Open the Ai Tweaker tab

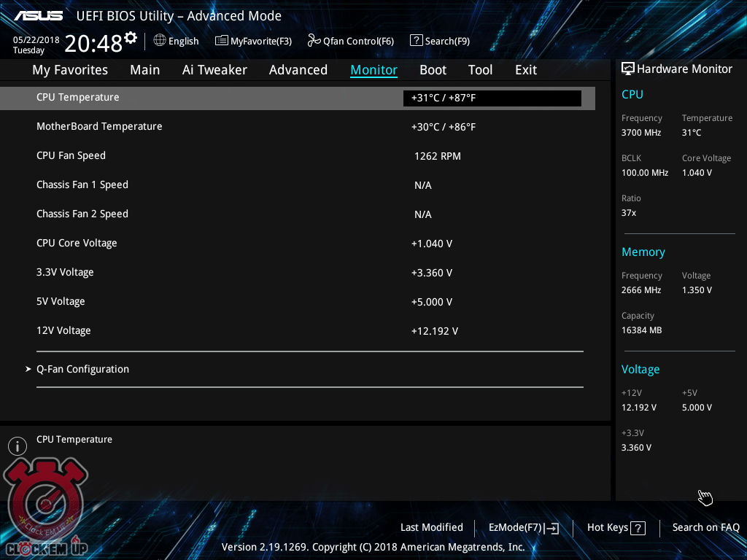pos(214,70)
